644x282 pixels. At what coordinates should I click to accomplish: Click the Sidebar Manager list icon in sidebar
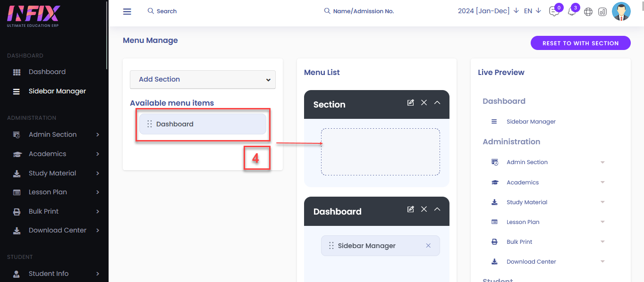pyautogui.click(x=17, y=91)
